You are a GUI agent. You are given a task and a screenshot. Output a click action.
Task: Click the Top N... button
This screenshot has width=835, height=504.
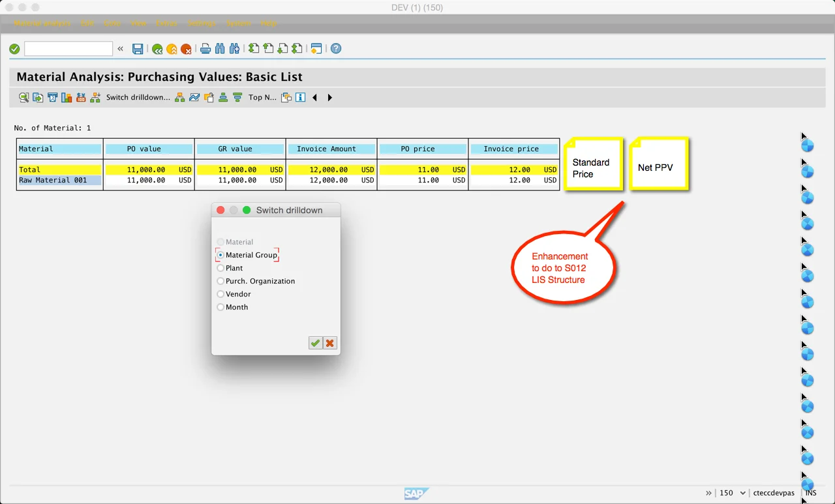pyautogui.click(x=262, y=98)
